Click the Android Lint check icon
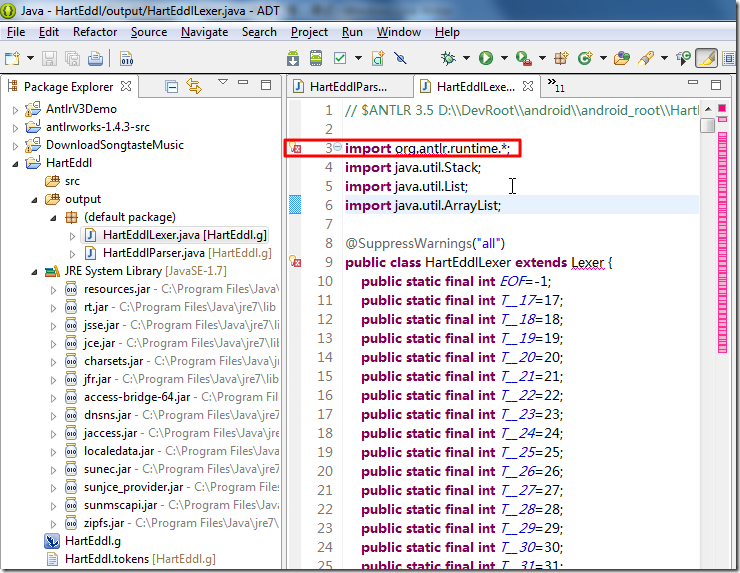 point(340,59)
